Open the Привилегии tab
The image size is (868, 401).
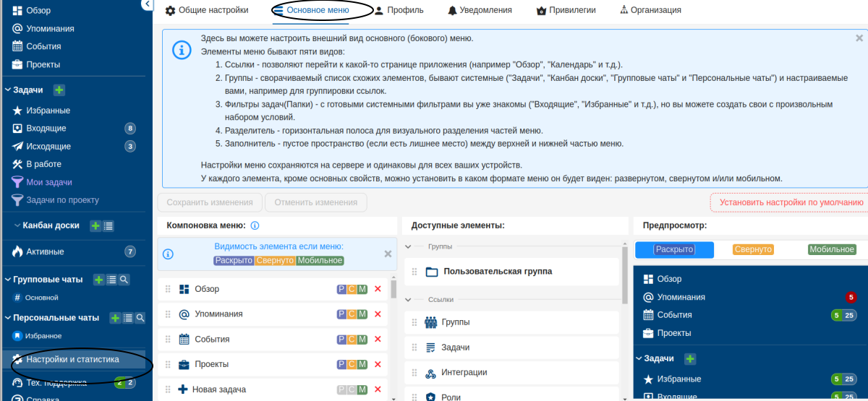pyautogui.click(x=566, y=10)
